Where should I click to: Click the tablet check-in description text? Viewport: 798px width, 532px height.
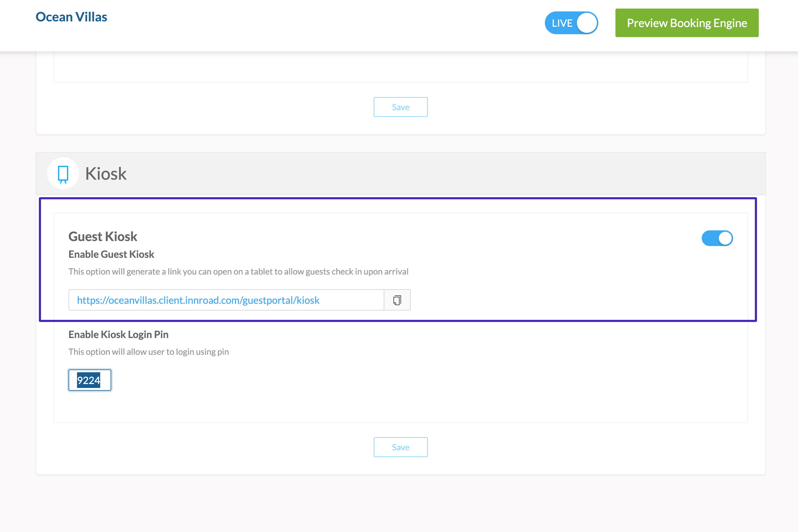pyautogui.click(x=238, y=272)
